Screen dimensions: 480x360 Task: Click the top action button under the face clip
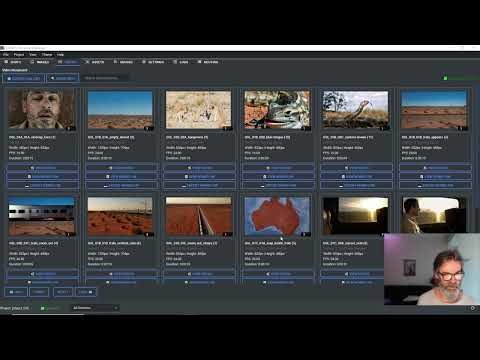coord(43,168)
